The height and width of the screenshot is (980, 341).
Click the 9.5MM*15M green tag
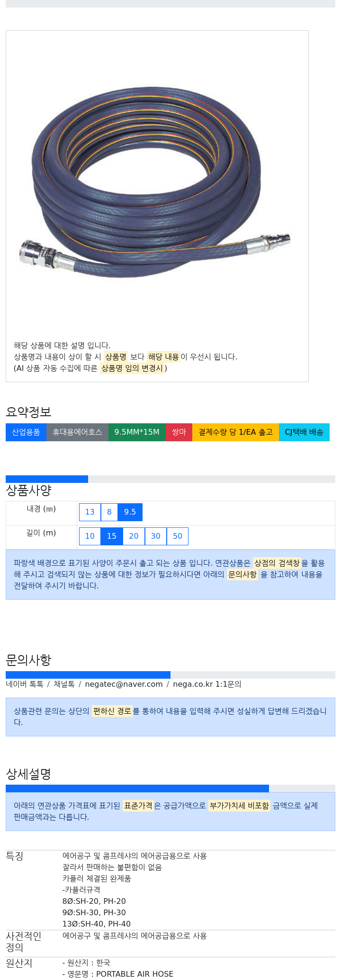tap(137, 432)
